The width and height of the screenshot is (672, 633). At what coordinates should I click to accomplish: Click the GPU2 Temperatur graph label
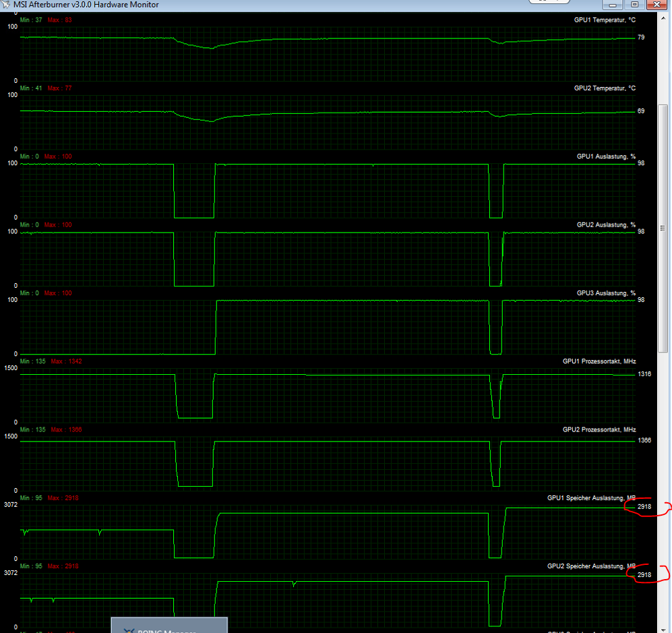pos(604,88)
